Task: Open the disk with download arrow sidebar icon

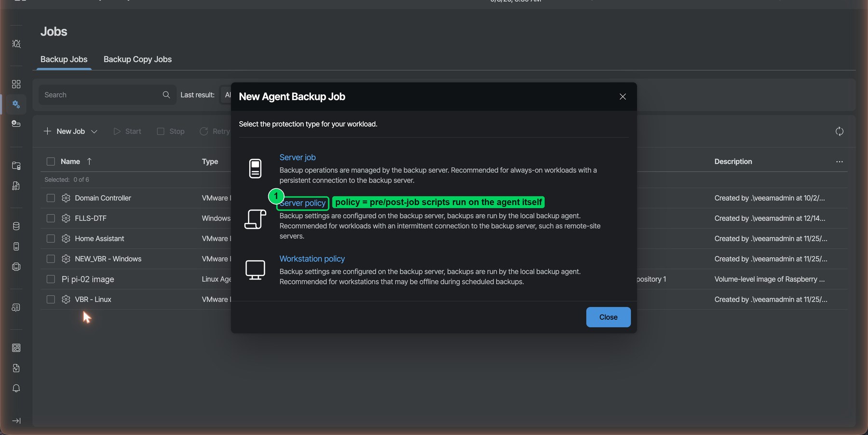Action: tap(16, 124)
